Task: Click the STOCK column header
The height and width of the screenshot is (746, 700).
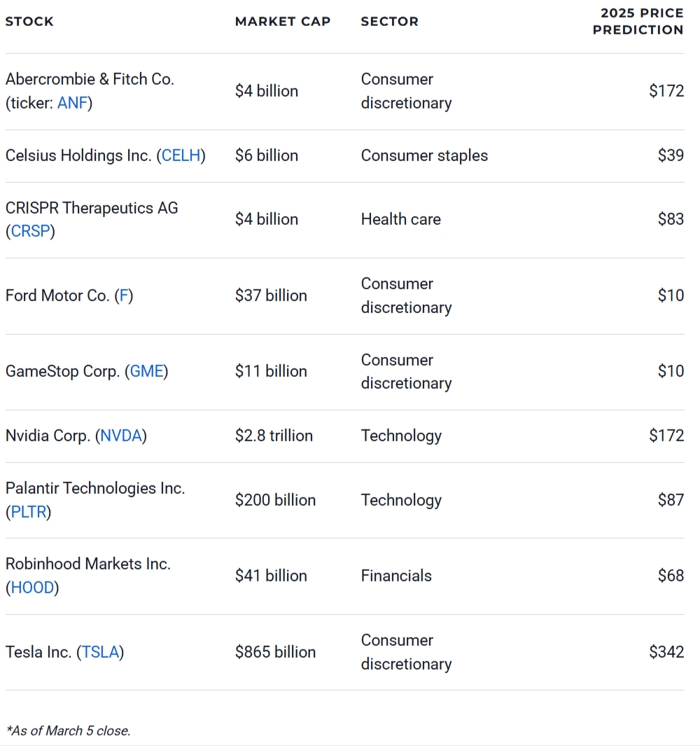Action: [x=29, y=22]
